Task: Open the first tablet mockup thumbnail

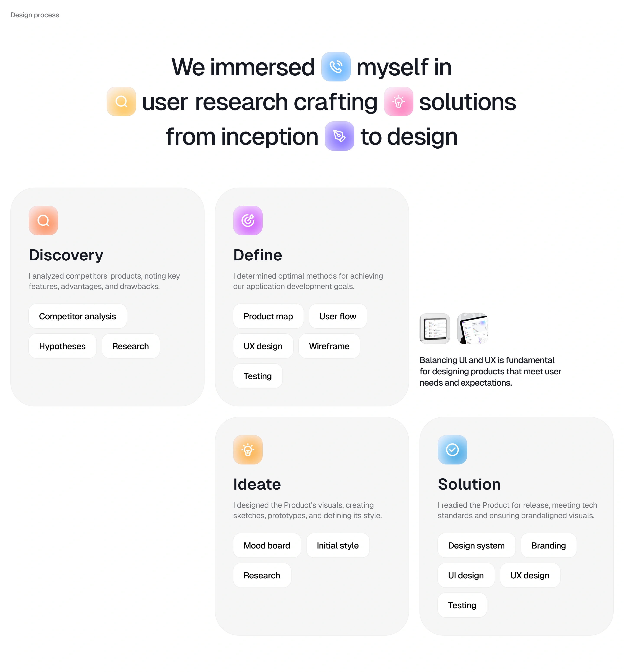Action: (x=435, y=329)
